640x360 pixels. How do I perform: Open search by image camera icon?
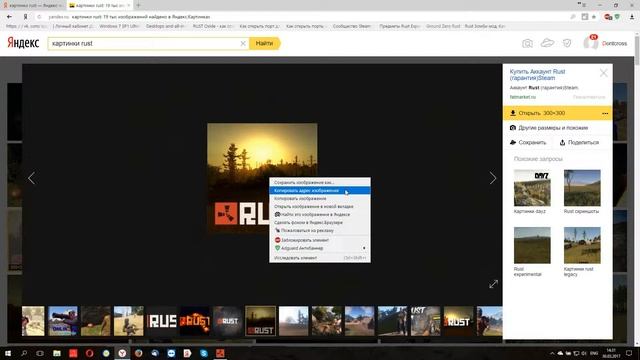(x=527, y=43)
